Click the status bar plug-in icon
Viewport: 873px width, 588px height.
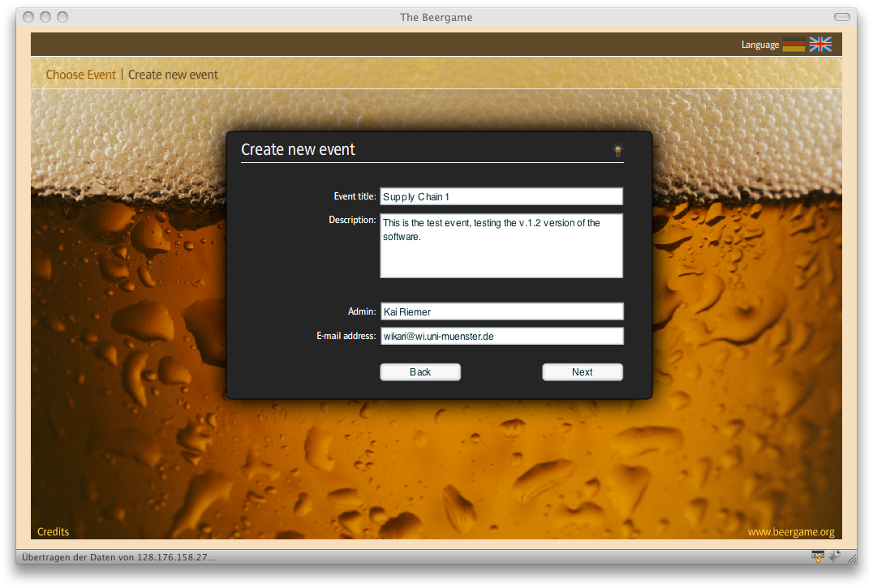point(834,556)
